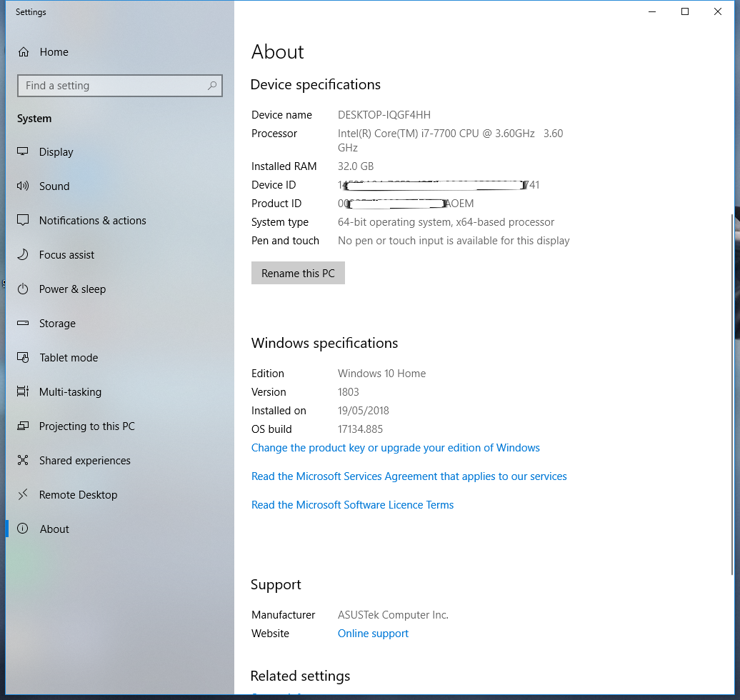Click the Focus assist moon icon
This screenshot has height=700, width=740.
click(x=23, y=254)
